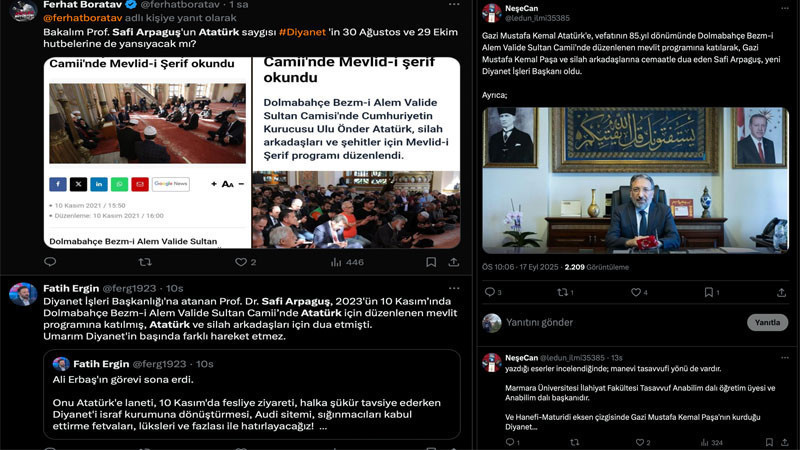
Task: Share NeşeCan's main tweet
Action: click(x=781, y=292)
